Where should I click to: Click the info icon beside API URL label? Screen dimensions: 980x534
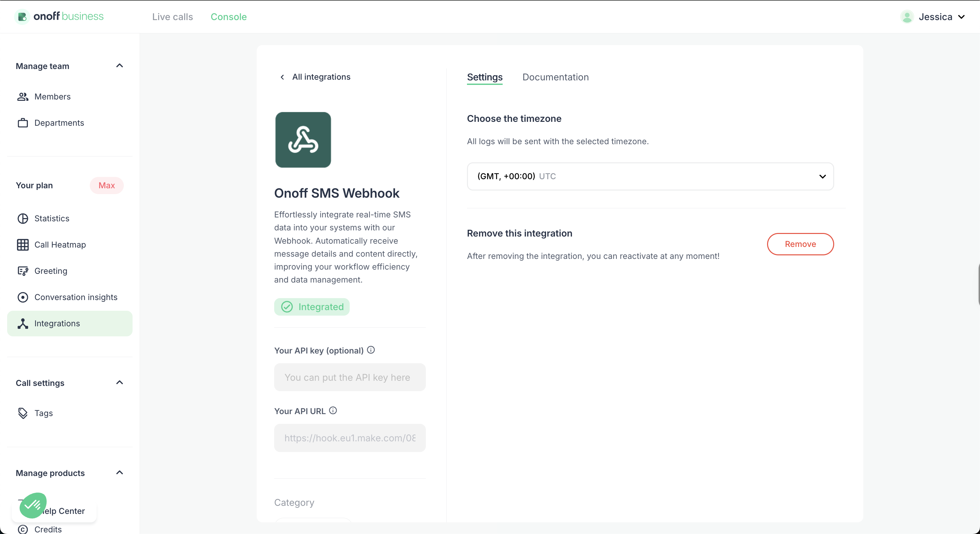point(333,411)
